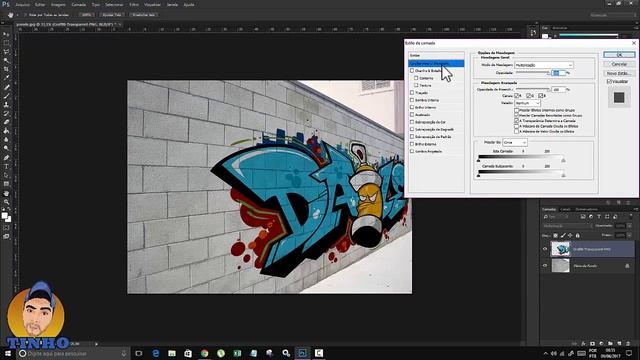Open the Layers panel flyout menu

(x=635, y=209)
